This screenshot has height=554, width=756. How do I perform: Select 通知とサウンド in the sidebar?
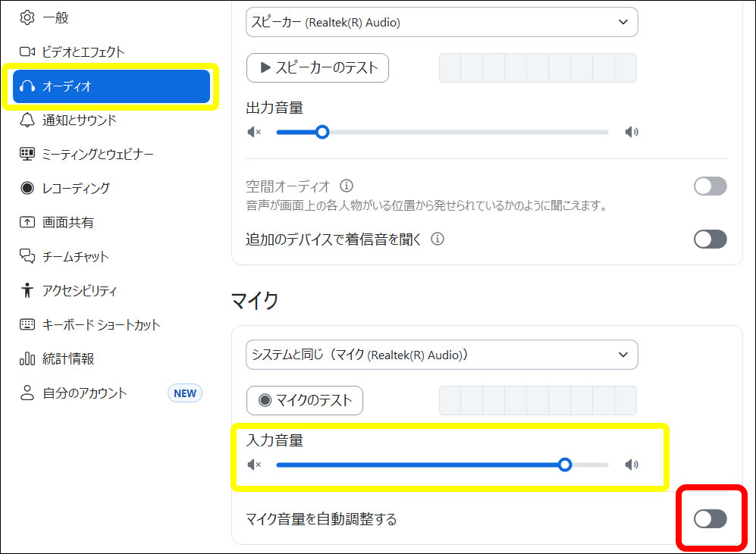(x=79, y=120)
